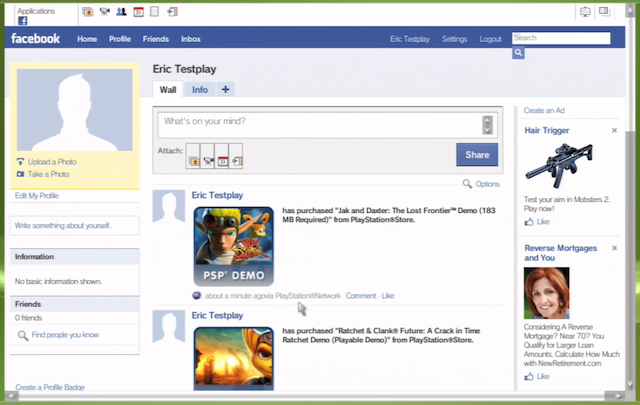Click Logout in the nav bar
Image resolution: width=640 pixels, height=405 pixels.
pos(490,39)
